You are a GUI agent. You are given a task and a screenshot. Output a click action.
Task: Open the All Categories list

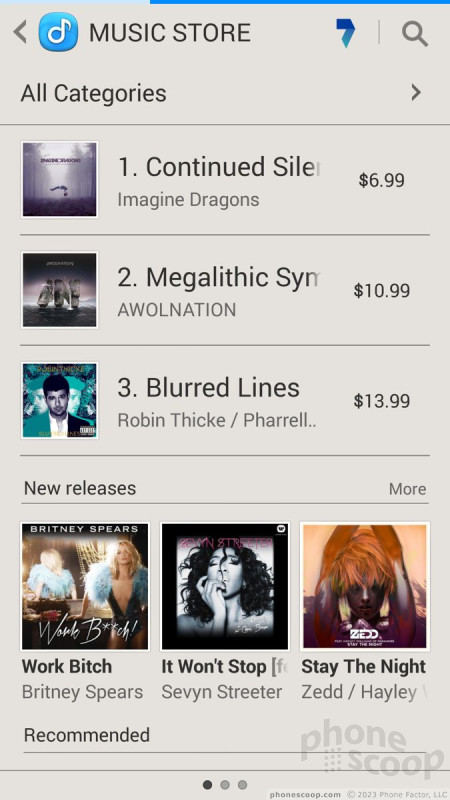tap(225, 93)
